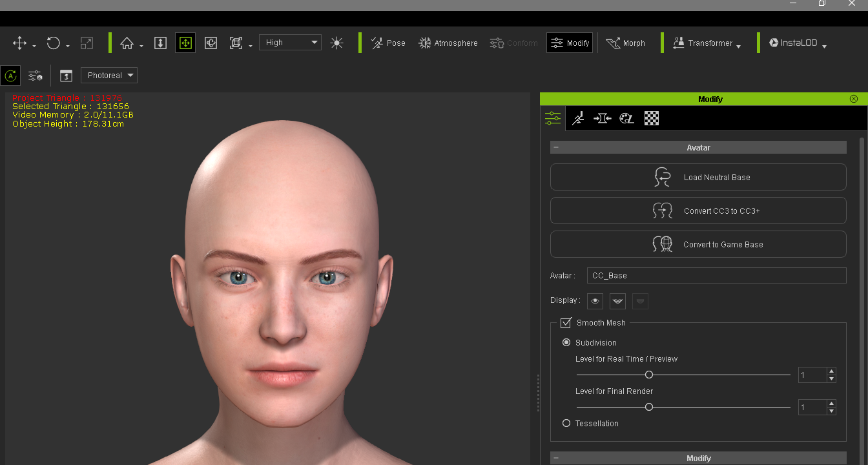Click the InstaLOD logo icon
868x465 pixels.
(774, 43)
